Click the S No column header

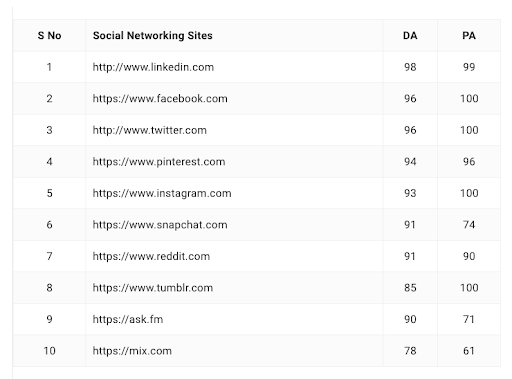coord(49,35)
